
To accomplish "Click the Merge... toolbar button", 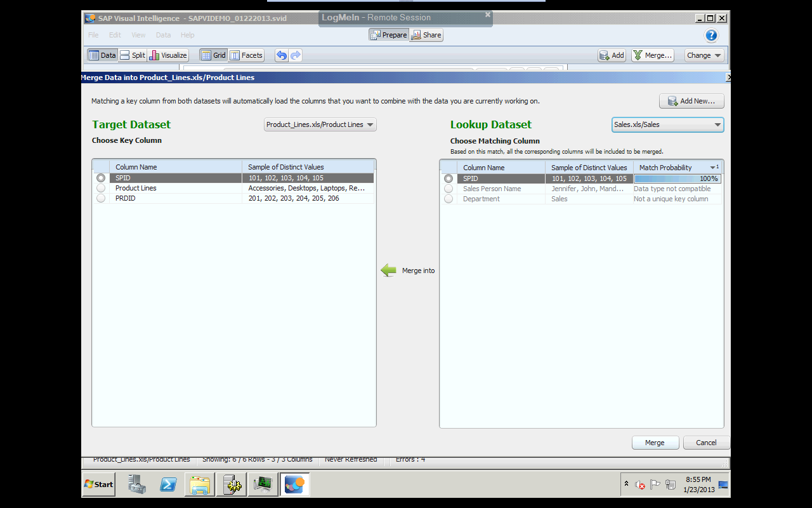I will click(x=653, y=55).
